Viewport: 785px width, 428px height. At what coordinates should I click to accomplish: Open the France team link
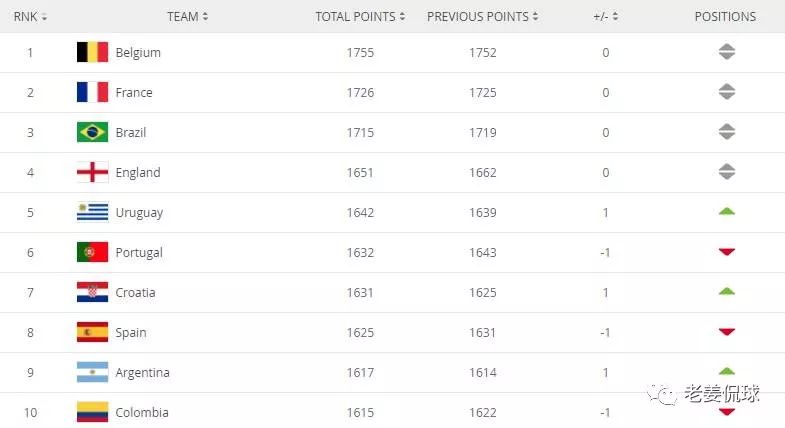[134, 93]
